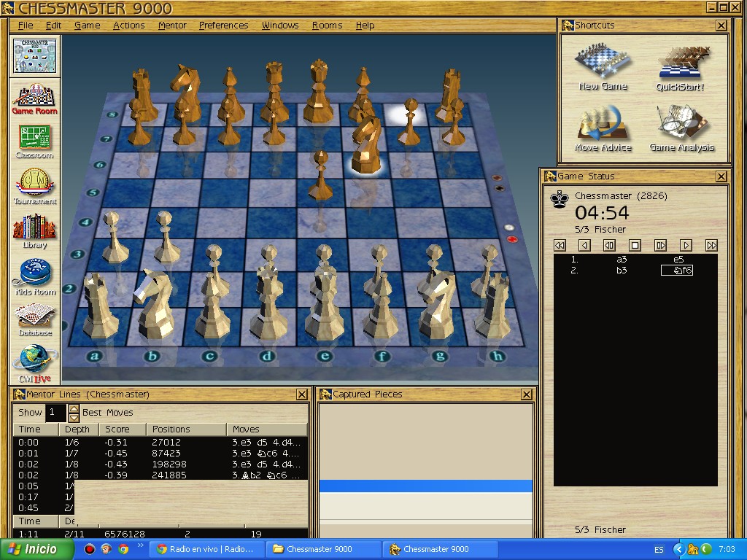Open the Windows menu
The height and width of the screenshot is (560, 747).
(x=280, y=26)
